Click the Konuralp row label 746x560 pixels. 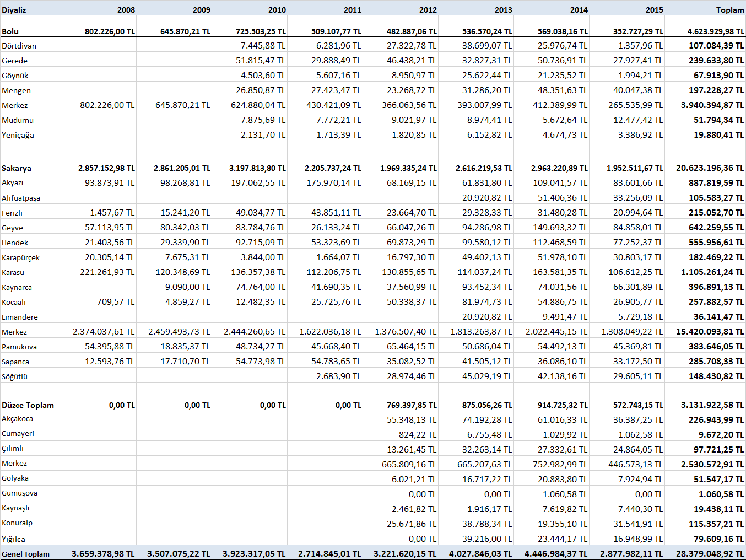coord(17,523)
